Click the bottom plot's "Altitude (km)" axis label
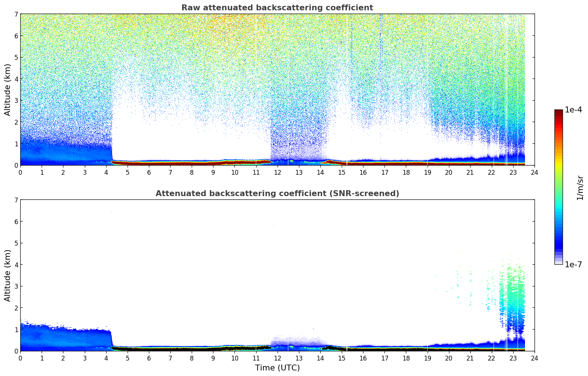Viewport: 588px width, 376px height. click(8, 275)
